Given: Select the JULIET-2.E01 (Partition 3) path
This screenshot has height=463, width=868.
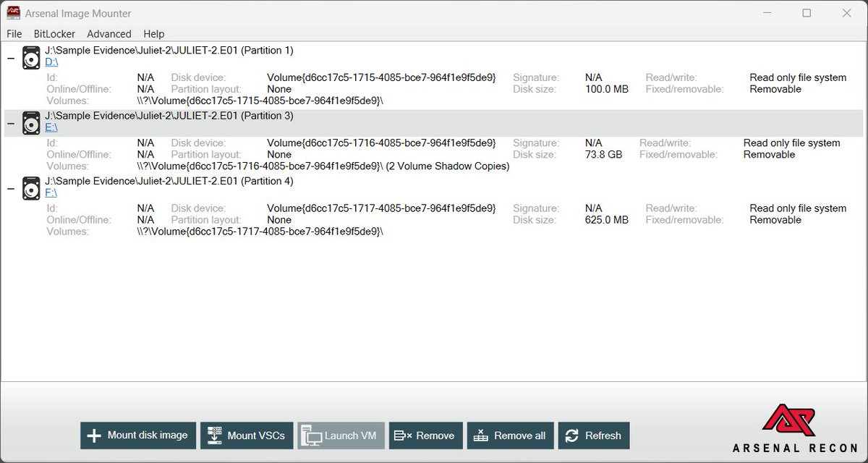Looking at the screenshot, I should click(169, 116).
